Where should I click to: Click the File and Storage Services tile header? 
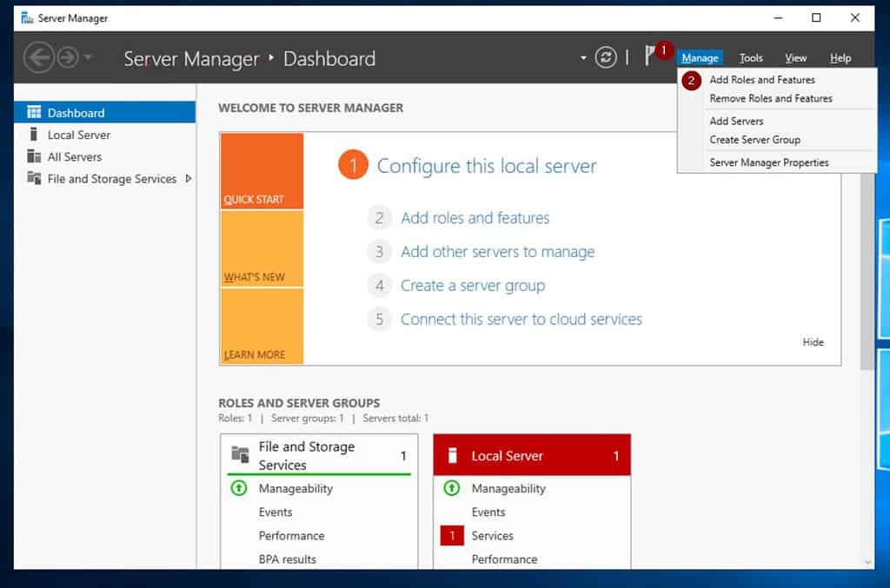[x=319, y=455]
